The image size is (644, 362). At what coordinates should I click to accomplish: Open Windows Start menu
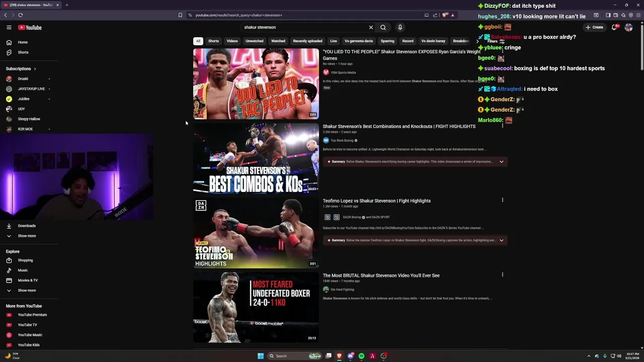261,356
